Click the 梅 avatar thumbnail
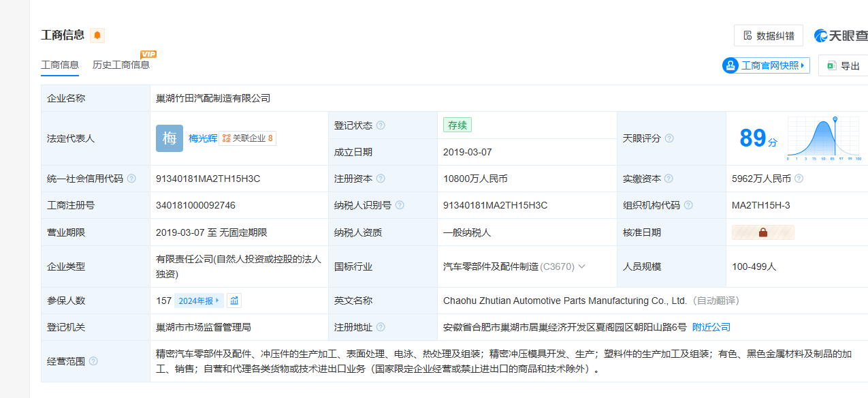Screen dimensions: 868x398 [170, 138]
